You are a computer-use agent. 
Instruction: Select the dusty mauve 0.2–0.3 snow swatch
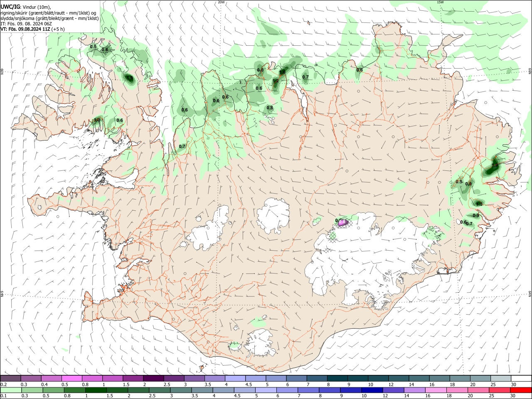(10, 379)
